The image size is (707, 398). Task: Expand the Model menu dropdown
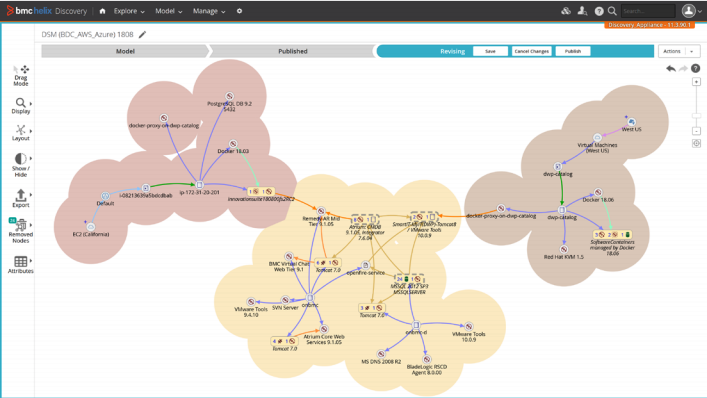coord(169,11)
